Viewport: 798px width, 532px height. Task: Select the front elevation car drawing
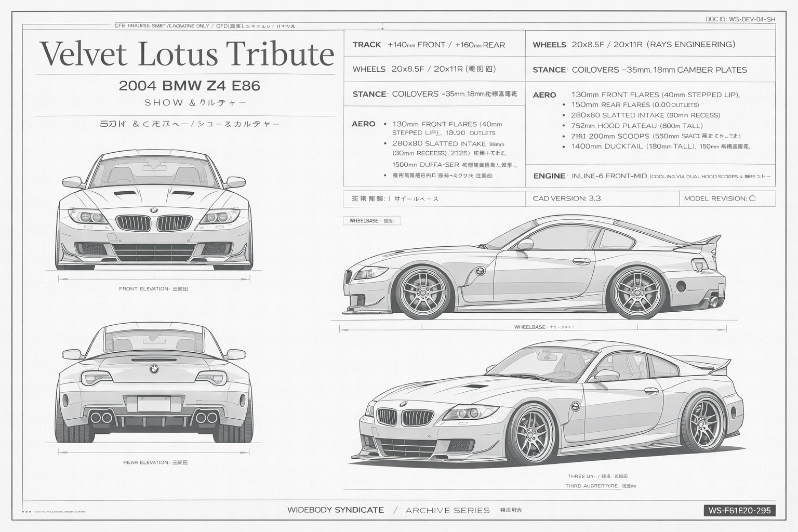point(154,210)
